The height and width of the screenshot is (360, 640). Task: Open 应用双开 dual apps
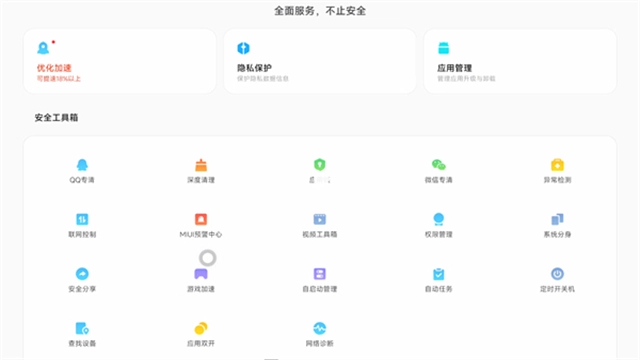[x=201, y=335]
